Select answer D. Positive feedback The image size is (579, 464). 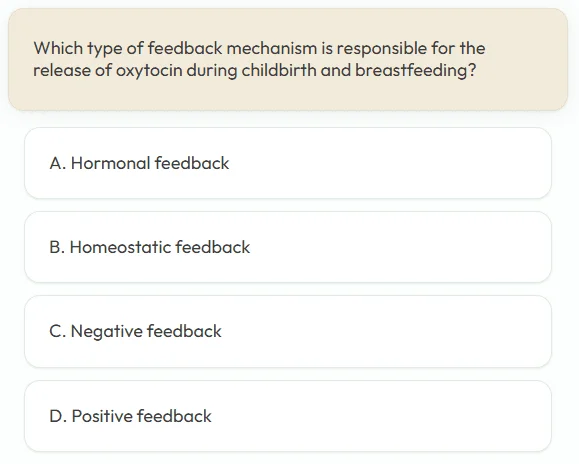coord(288,416)
